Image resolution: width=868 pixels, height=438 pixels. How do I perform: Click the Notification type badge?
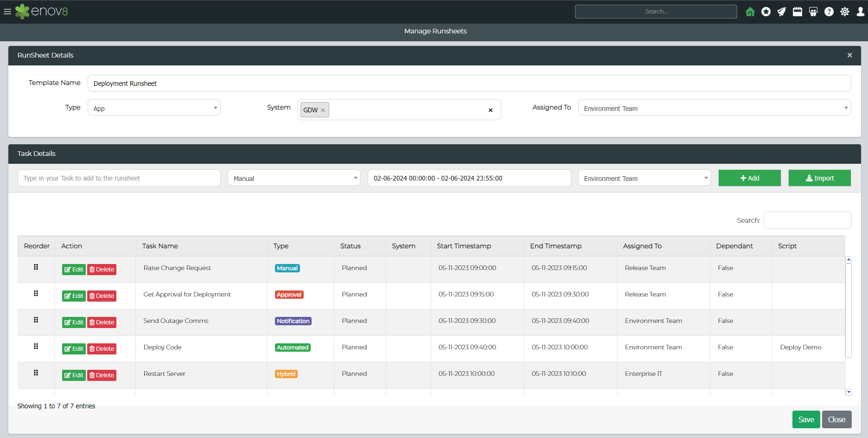pos(293,321)
